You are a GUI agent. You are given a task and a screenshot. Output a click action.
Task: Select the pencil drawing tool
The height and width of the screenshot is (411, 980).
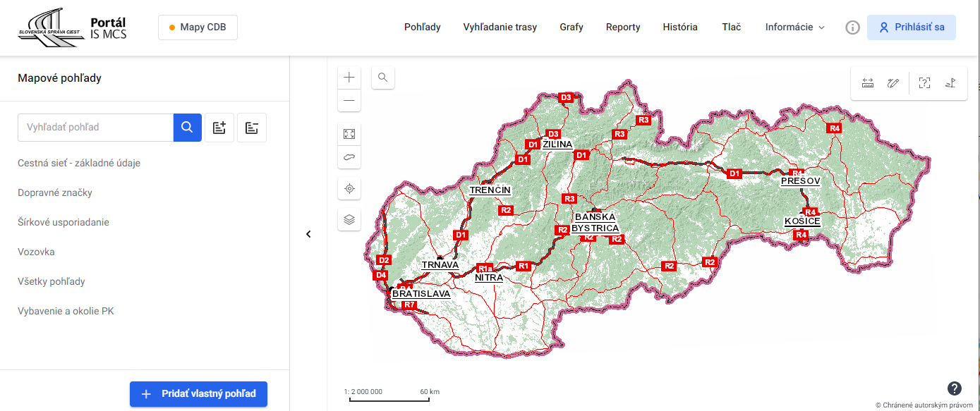(893, 83)
